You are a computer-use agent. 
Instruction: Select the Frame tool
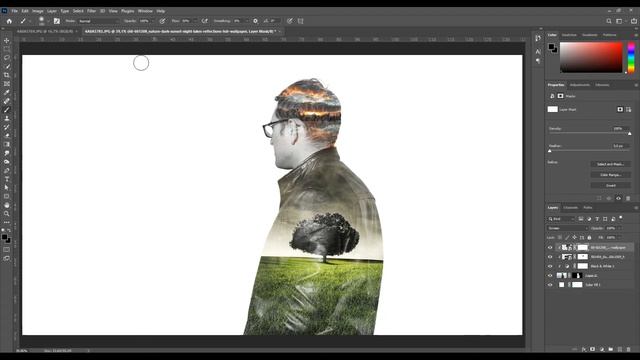(x=7, y=84)
